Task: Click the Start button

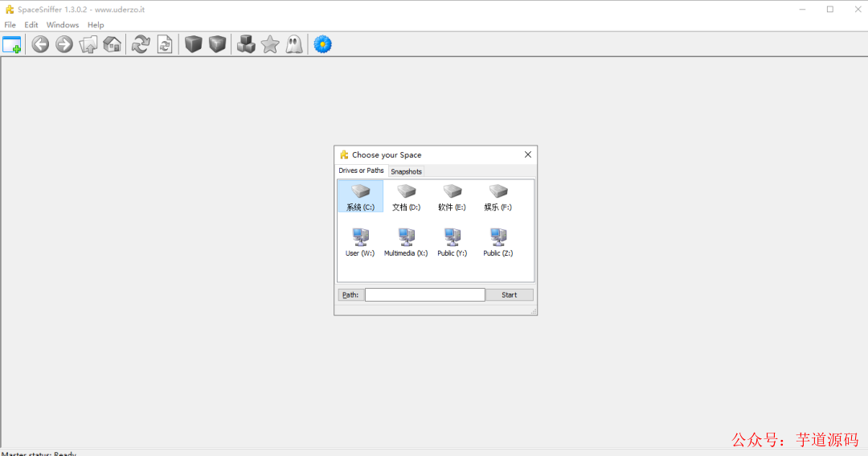Action: click(510, 295)
